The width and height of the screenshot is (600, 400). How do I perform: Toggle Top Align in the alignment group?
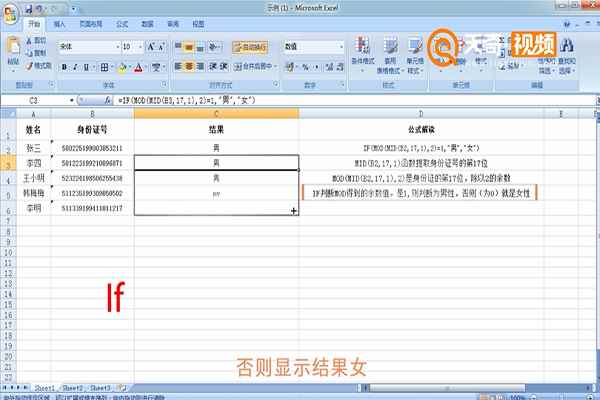tap(178, 47)
